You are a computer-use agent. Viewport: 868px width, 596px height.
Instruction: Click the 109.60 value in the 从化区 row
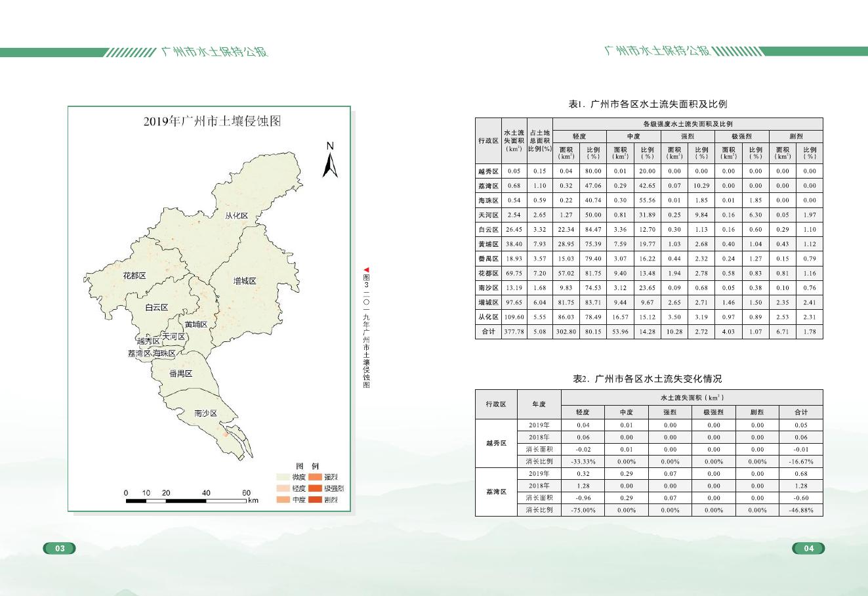[514, 317]
